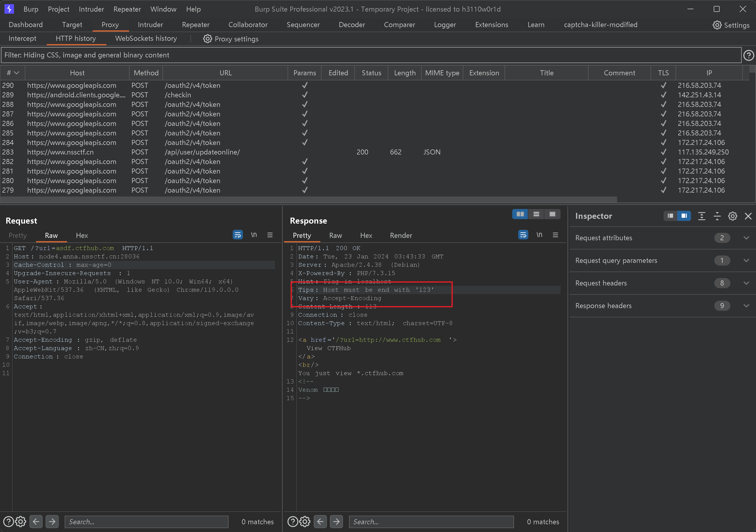Image resolution: width=756 pixels, height=532 pixels.
Task: Go to previous search match in Request
Action: click(36, 522)
